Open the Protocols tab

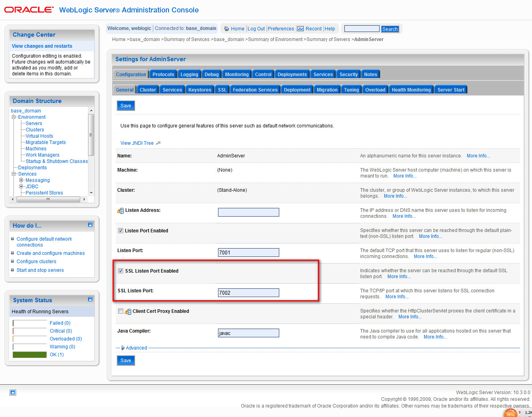click(x=163, y=75)
